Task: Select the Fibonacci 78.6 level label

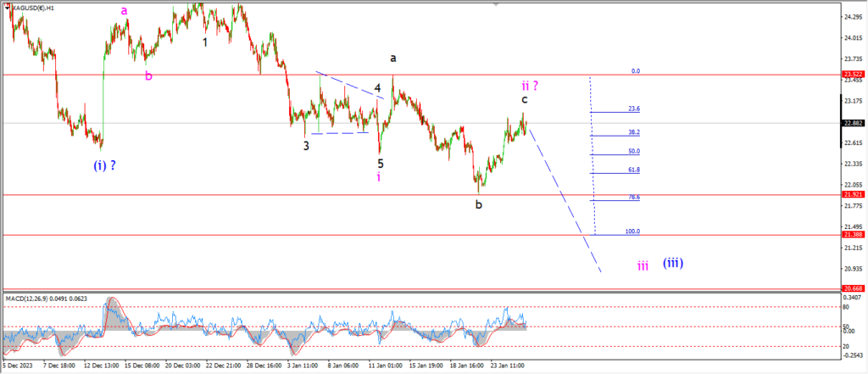Action: 634,198
